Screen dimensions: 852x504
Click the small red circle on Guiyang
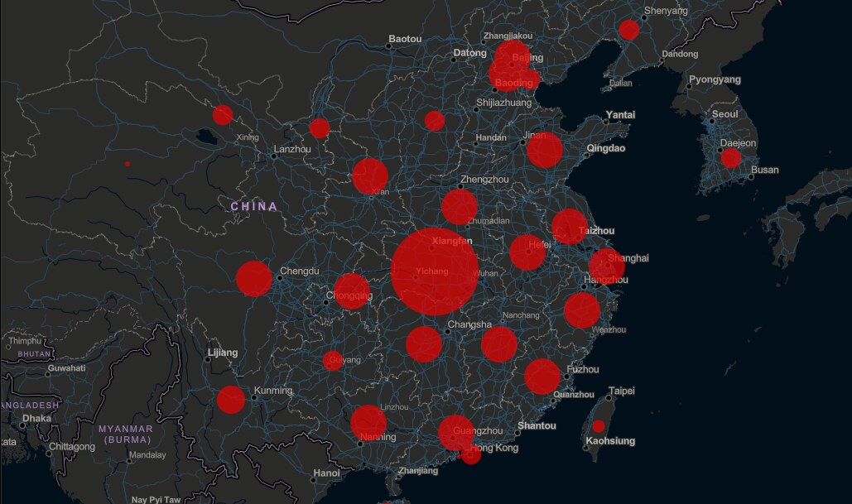point(333,360)
